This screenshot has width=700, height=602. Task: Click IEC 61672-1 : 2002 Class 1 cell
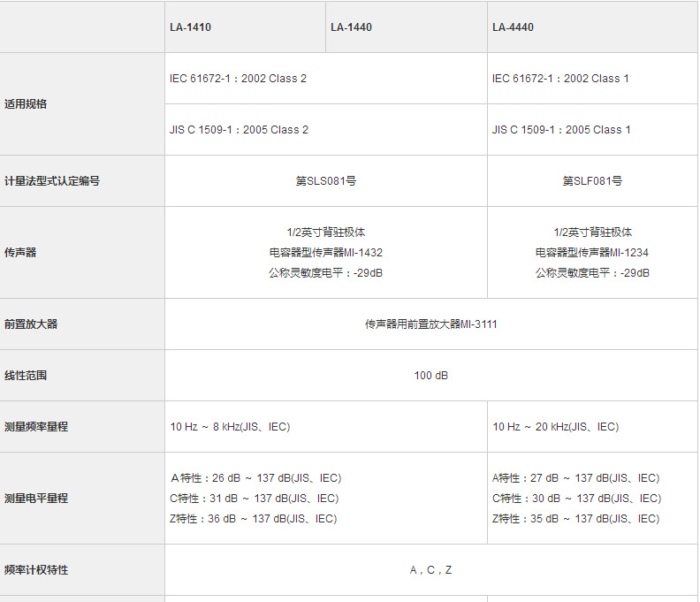592,79
